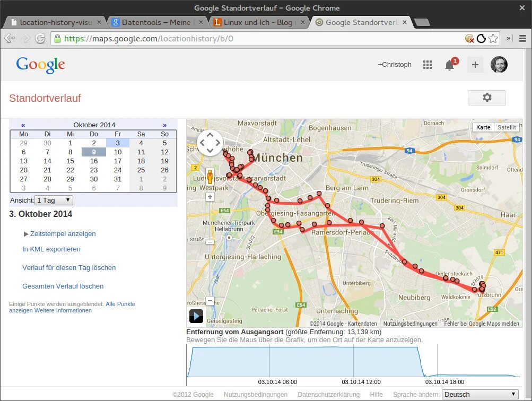This screenshot has height=401, width=532.
Task: Click distance graph at 03.10.14 12:00
Action: tap(354, 361)
